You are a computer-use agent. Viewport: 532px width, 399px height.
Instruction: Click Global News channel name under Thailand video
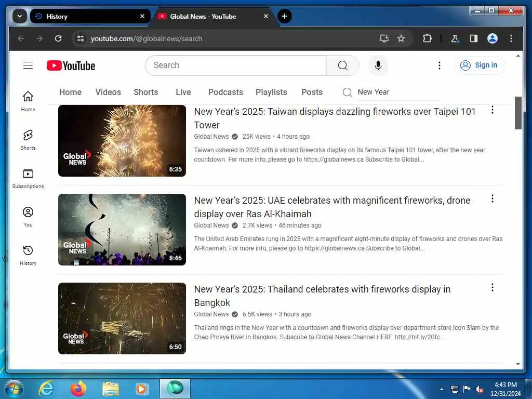tap(211, 314)
